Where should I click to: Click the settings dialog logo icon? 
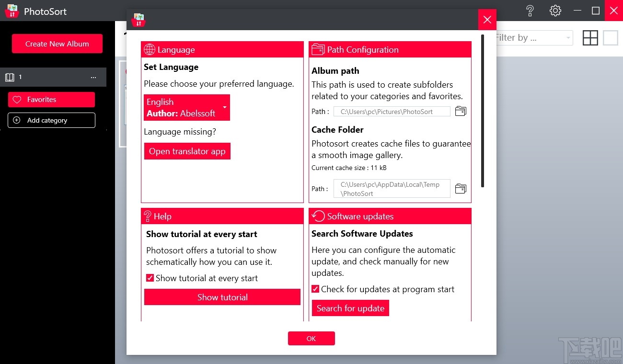click(138, 20)
